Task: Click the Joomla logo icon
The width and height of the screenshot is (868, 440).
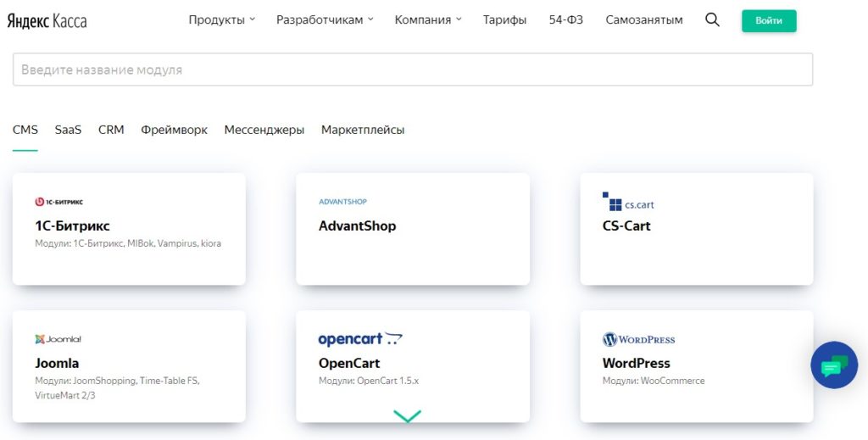Action: [58, 339]
